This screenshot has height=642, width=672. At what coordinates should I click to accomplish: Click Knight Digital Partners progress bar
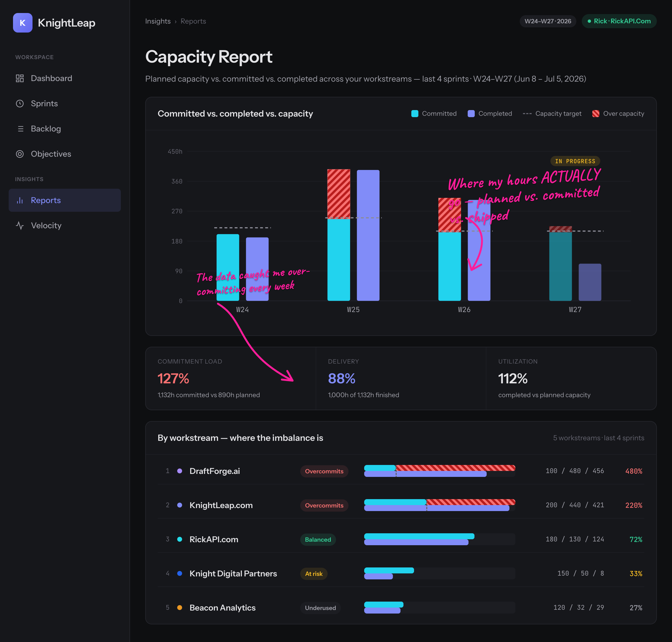(440, 574)
